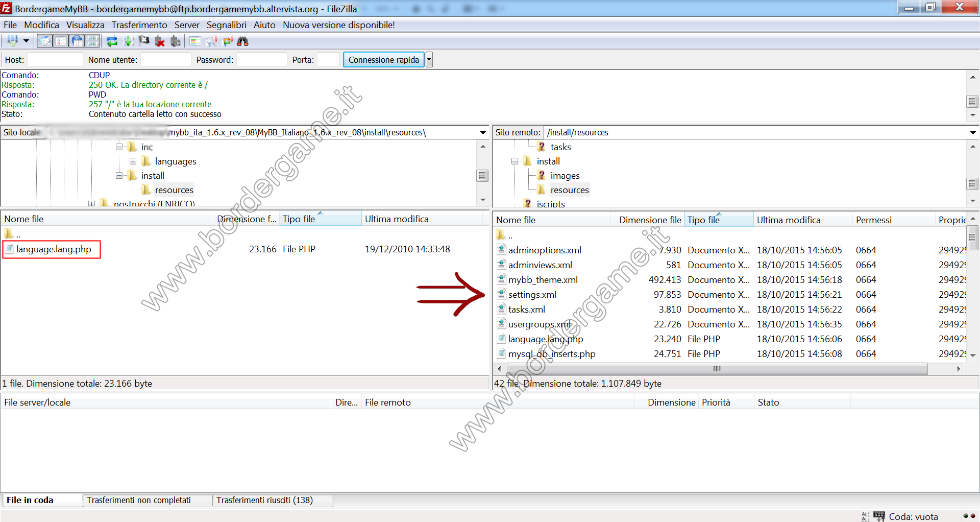Sort local list by Tipo file

[320, 219]
